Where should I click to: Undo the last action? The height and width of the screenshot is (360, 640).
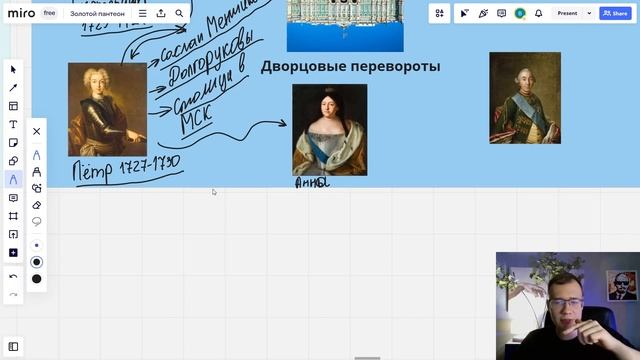click(13, 277)
